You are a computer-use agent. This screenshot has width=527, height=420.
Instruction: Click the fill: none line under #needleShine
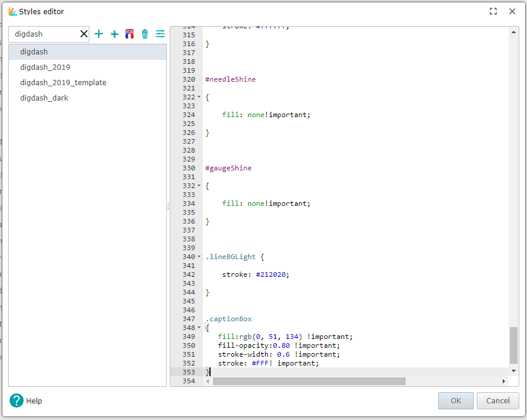266,115
